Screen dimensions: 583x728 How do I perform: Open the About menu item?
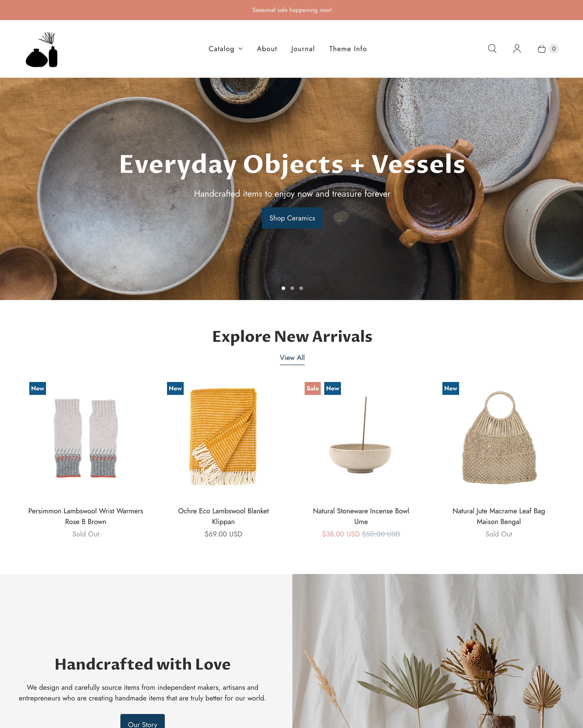(x=267, y=49)
